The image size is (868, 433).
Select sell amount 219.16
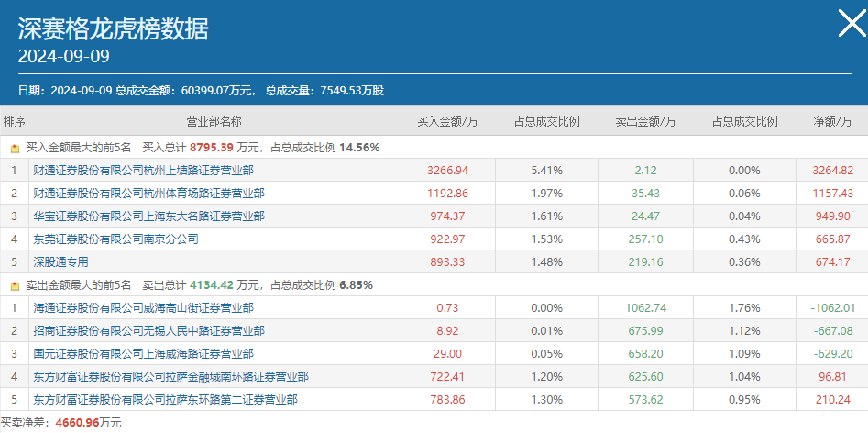(645, 262)
